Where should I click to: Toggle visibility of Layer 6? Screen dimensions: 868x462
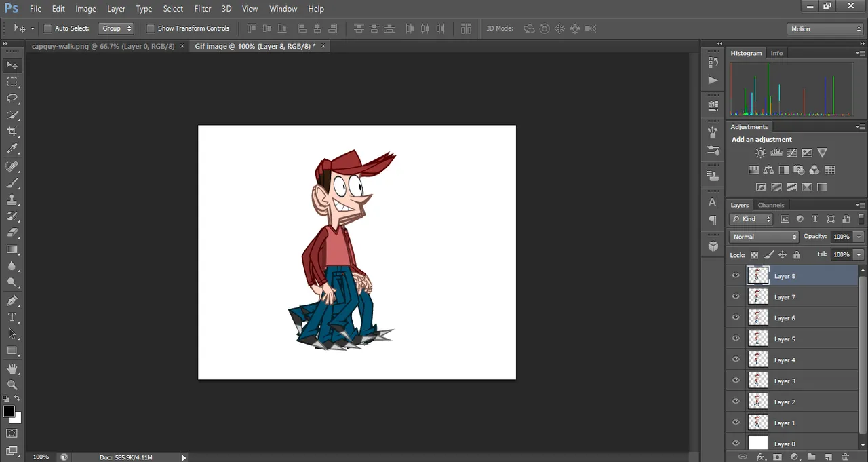(736, 317)
